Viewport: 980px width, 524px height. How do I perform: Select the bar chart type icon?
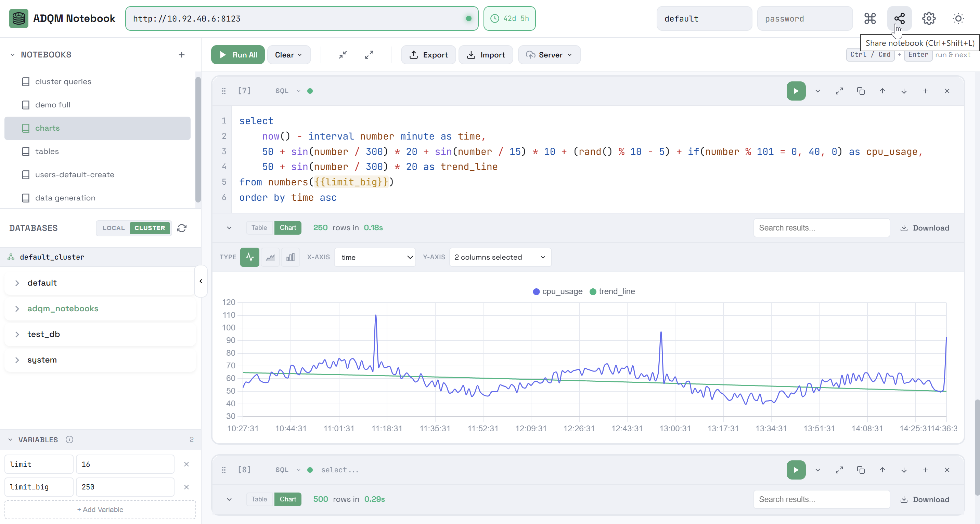[290, 258]
